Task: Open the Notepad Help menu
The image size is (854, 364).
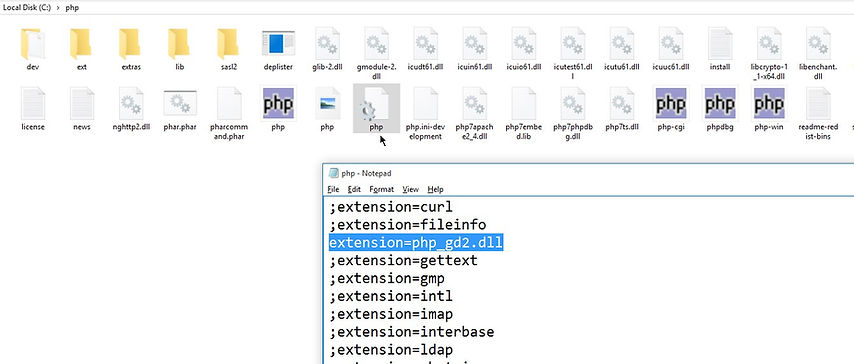Action: (x=435, y=189)
